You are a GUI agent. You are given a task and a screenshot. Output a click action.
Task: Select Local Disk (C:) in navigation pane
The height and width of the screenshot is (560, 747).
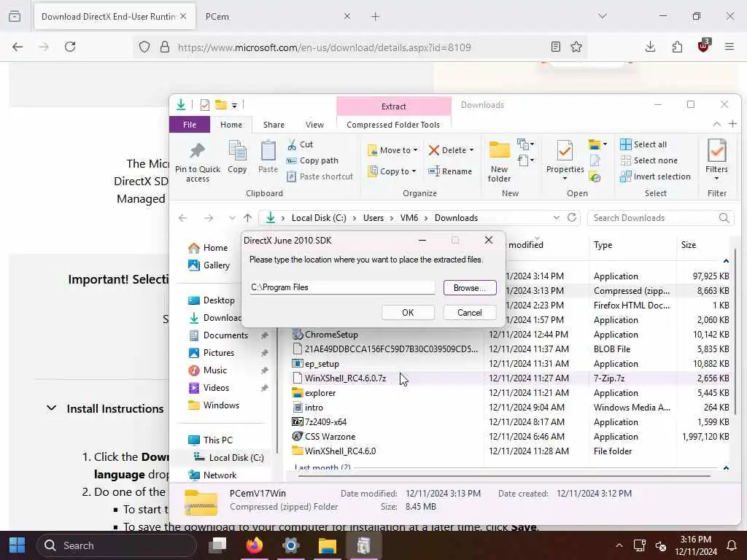pos(230,458)
